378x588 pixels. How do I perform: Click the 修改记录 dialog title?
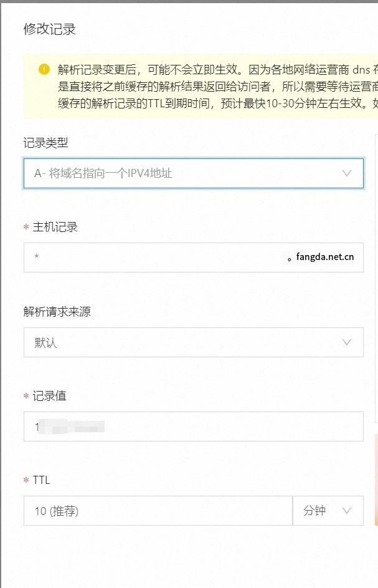point(49,29)
